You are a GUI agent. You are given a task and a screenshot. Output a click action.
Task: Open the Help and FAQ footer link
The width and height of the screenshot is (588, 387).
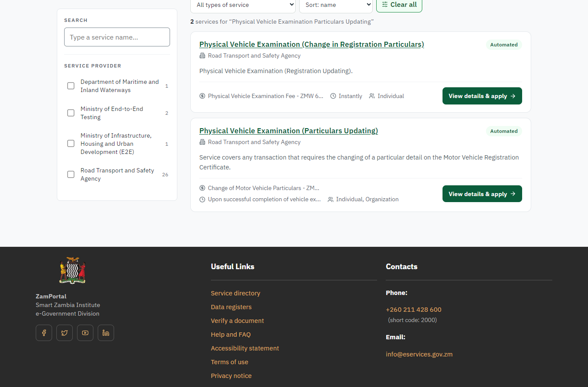pos(231,335)
